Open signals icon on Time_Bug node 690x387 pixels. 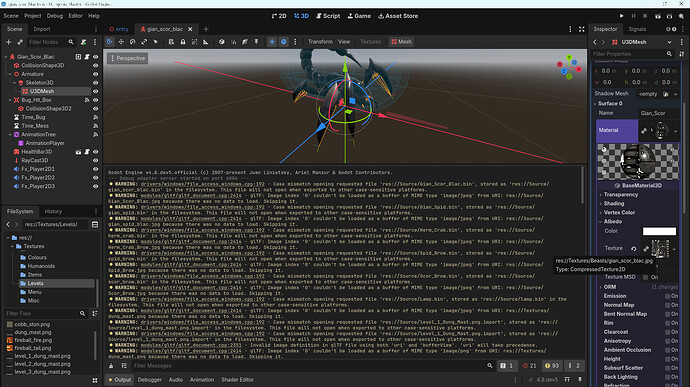tap(95, 117)
